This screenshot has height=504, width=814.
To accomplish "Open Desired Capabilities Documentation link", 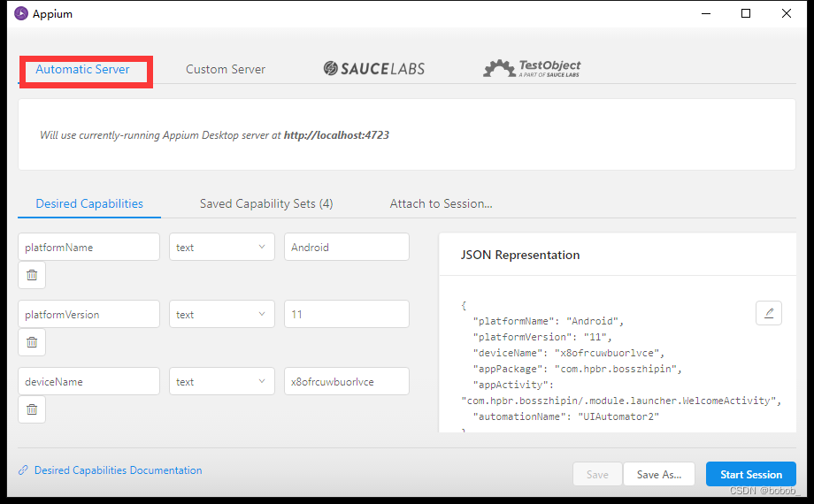I will point(118,470).
